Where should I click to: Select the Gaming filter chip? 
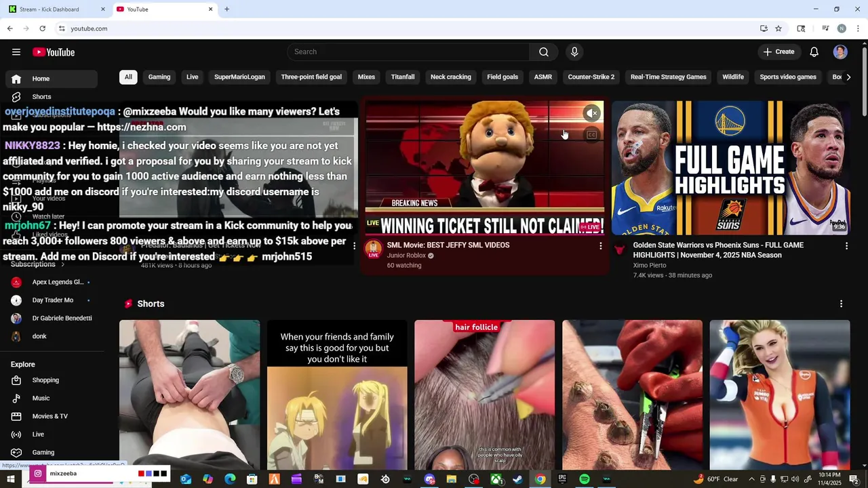click(x=159, y=77)
